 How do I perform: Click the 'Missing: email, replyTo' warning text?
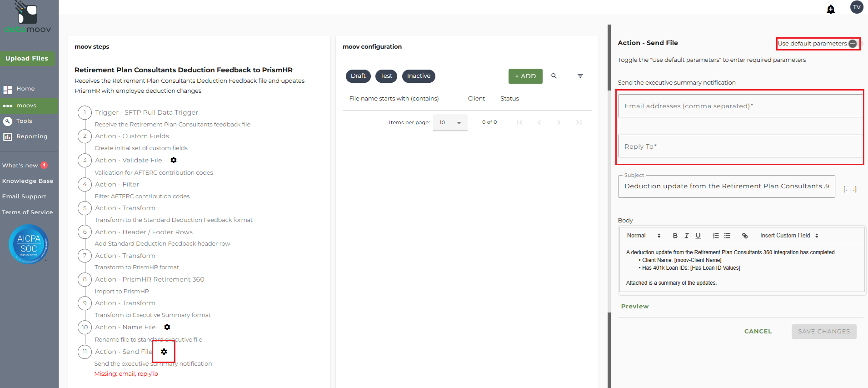pos(126,374)
